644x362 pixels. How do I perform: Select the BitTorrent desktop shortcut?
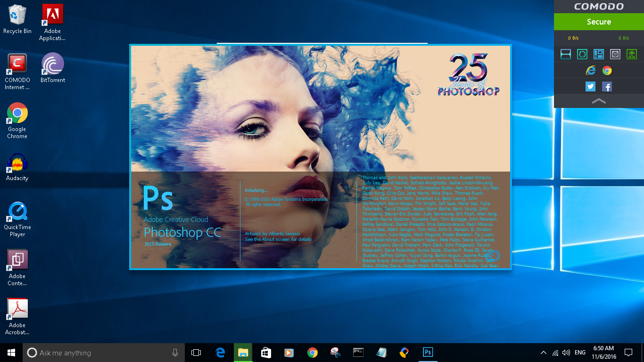pyautogui.click(x=52, y=68)
